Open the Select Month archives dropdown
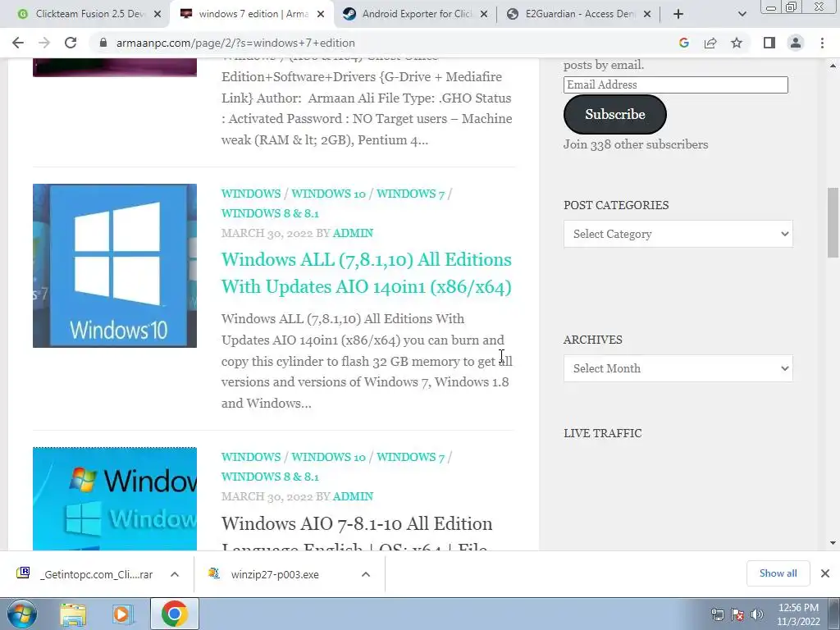840x630 pixels. pyautogui.click(x=678, y=368)
